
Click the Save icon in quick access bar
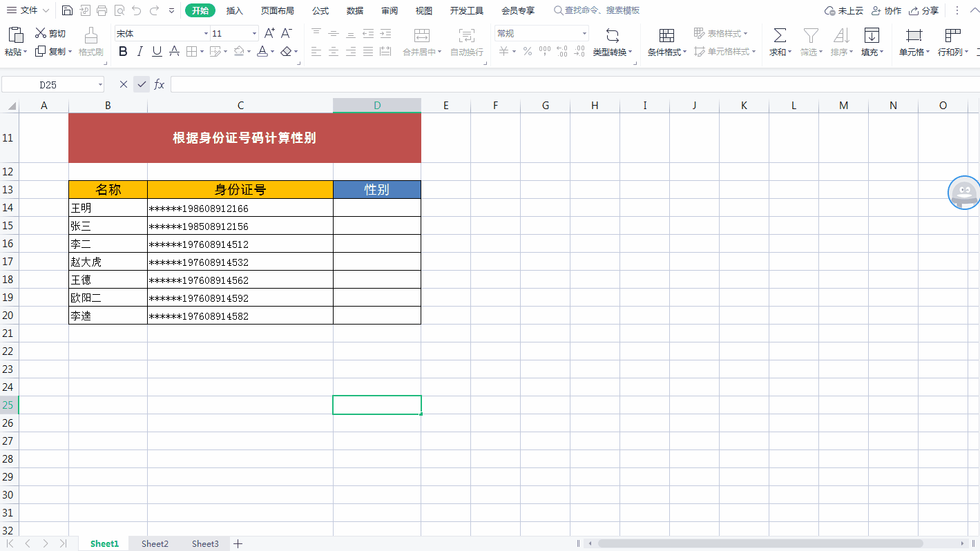click(x=67, y=10)
